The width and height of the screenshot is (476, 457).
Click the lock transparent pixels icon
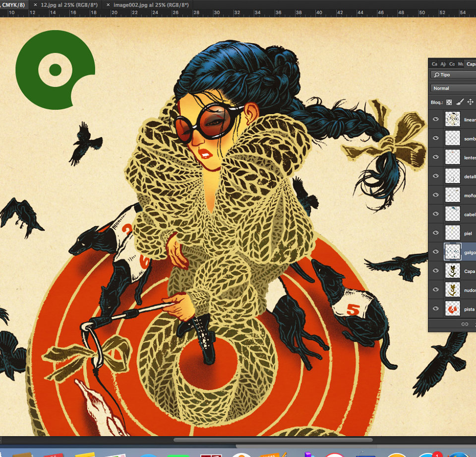coord(449,102)
